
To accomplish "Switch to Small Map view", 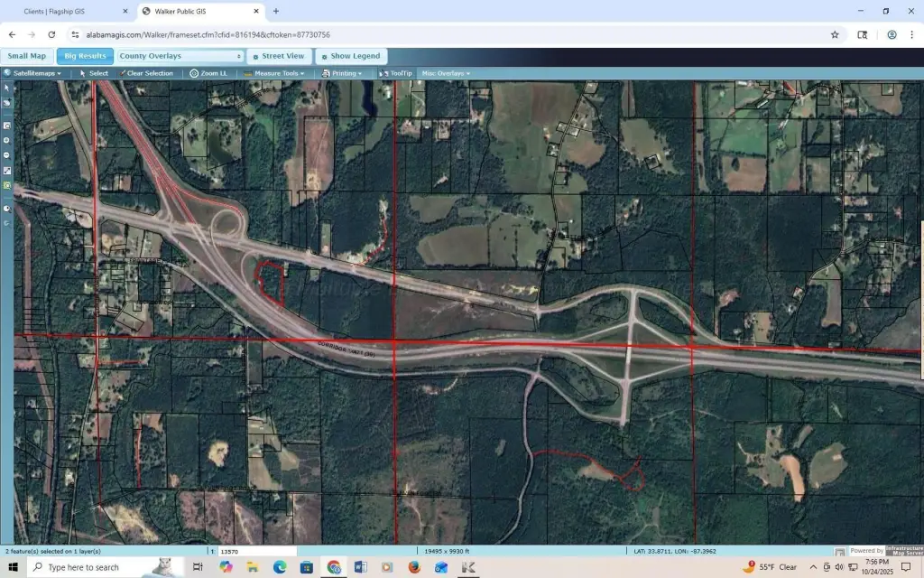I will (x=27, y=56).
